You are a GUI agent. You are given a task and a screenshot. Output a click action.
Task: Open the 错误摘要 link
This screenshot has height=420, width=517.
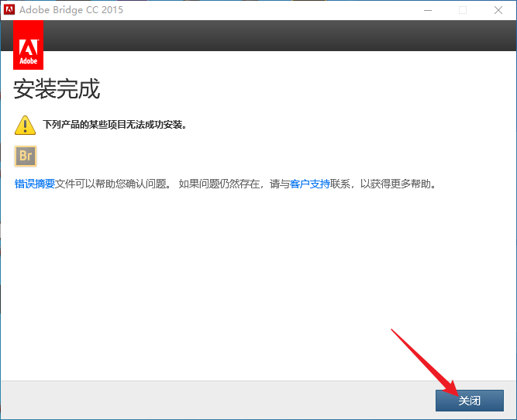click(35, 184)
